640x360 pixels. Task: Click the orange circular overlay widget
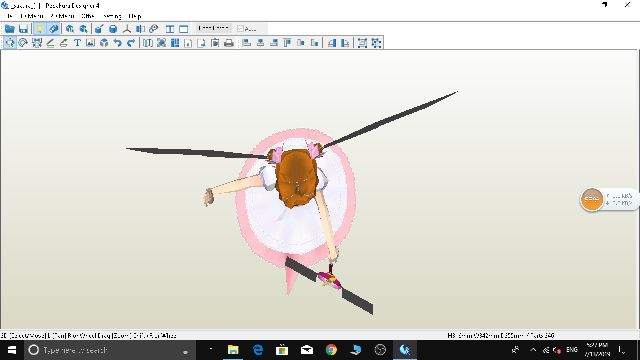[591, 199]
